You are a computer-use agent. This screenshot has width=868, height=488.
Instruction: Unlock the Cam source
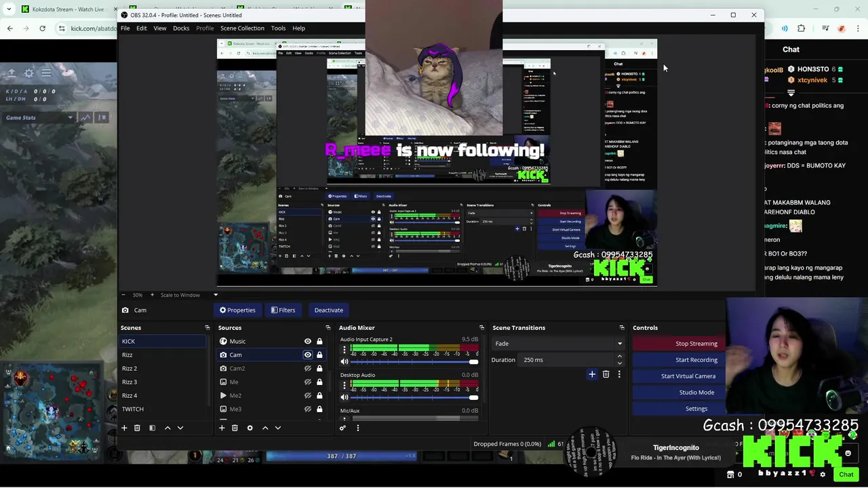tap(319, 354)
